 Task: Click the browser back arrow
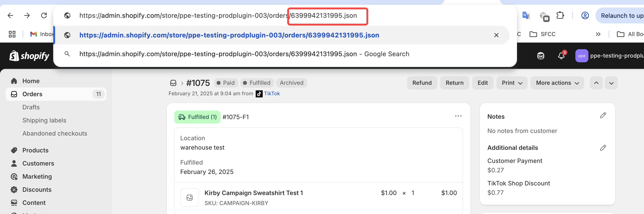click(x=11, y=15)
